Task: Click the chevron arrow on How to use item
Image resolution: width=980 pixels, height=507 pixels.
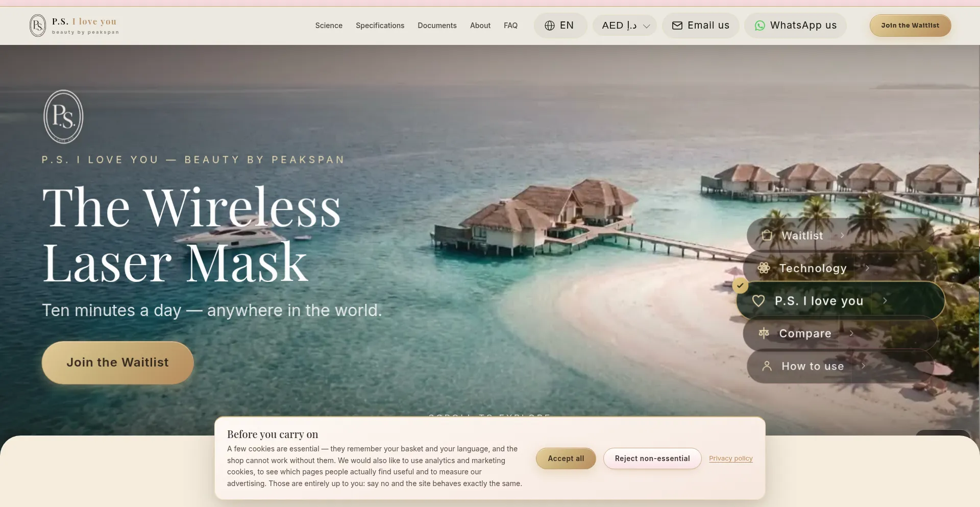Action: tap(864, 366)
